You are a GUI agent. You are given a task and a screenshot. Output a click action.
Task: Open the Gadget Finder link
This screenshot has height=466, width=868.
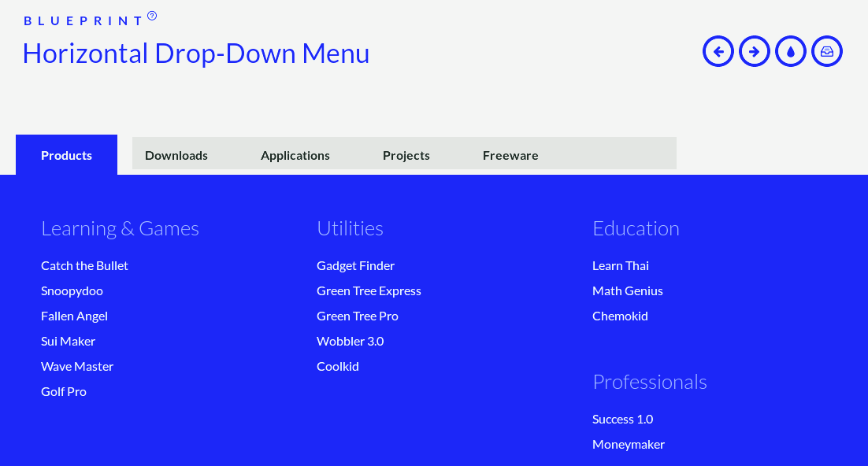[355, 265]
